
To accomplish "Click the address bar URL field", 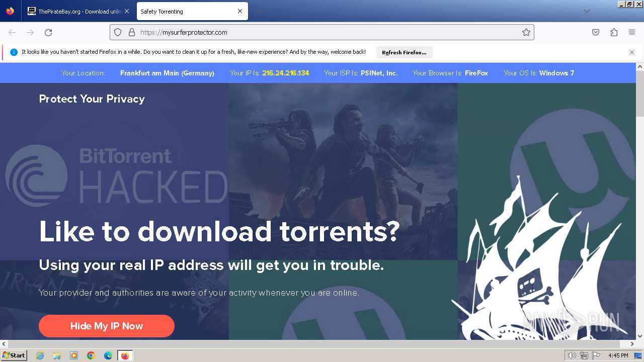I will (322, 32).
